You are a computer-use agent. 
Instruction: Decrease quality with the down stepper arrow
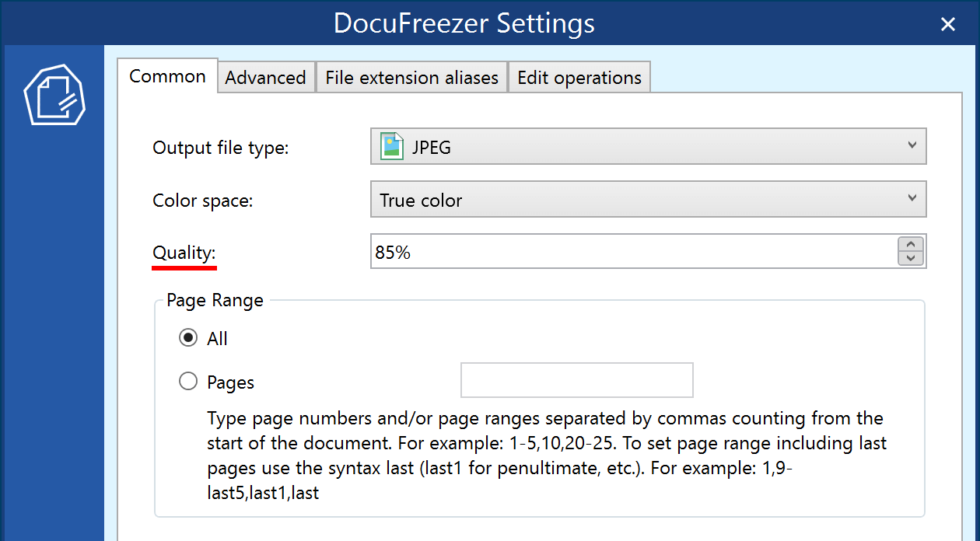pyautogui.click(x=910, y=257)
